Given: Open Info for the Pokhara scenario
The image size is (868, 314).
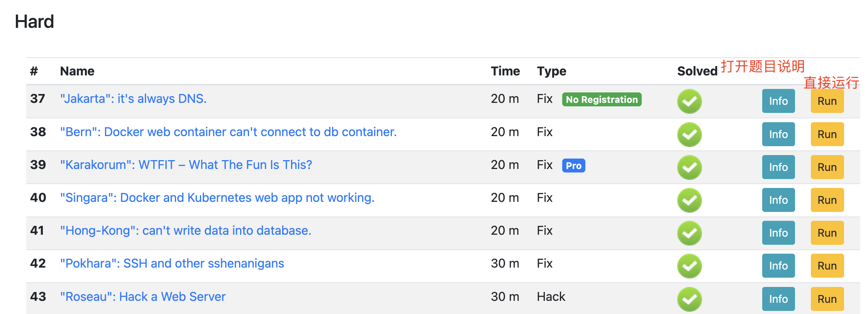Looking at the screenshot, I should (x=778, y=266).
